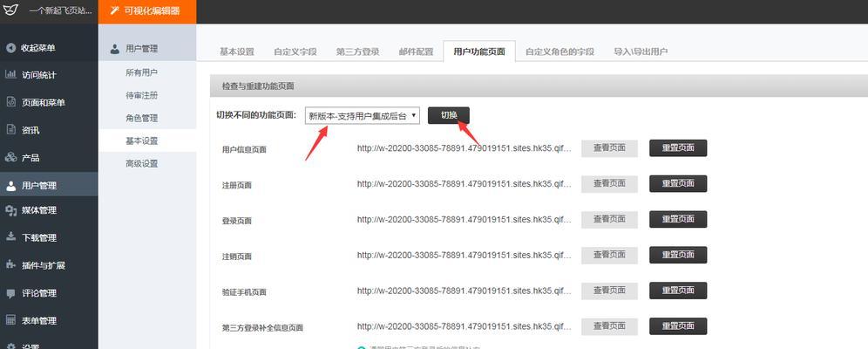The width and height of the screenshot is (868, 349).
Task: Click the 访问统计 bar chart icon
Action: coord(10,75)
